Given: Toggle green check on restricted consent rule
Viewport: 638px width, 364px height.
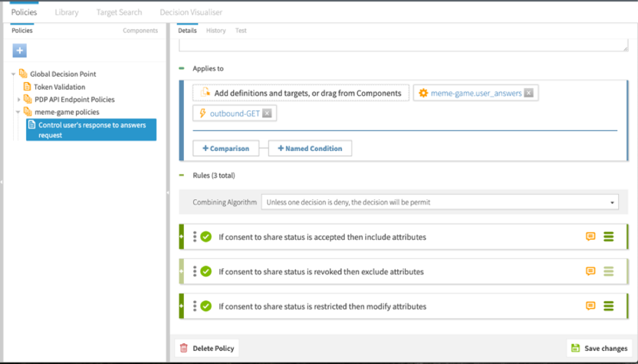Looking at the screenshot, I should point(206,306).
